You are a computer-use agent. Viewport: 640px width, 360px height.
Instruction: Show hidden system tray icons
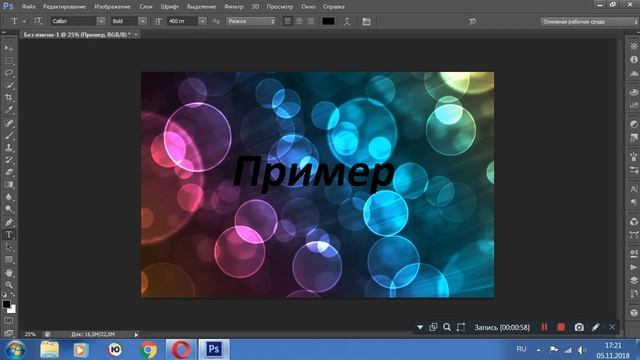click(538, 350)
